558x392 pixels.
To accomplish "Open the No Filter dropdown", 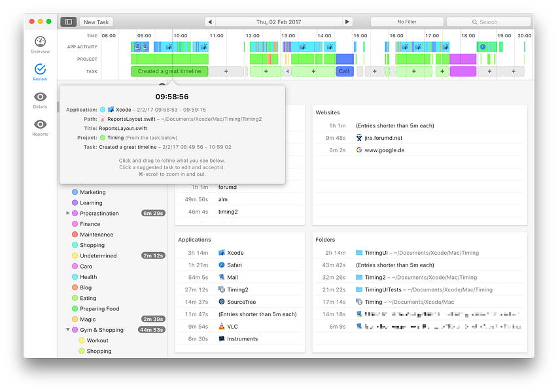I will (x=407, y=22).
